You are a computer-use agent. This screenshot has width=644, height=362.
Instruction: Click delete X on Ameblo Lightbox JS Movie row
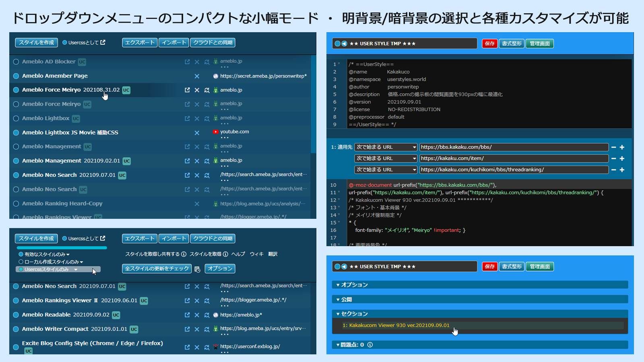point(197,133)
